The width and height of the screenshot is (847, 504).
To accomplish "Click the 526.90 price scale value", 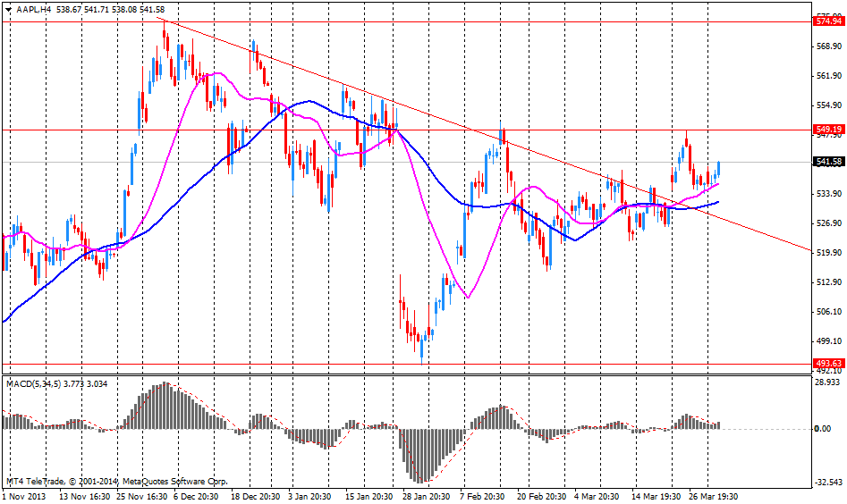I will pos(829,223).
